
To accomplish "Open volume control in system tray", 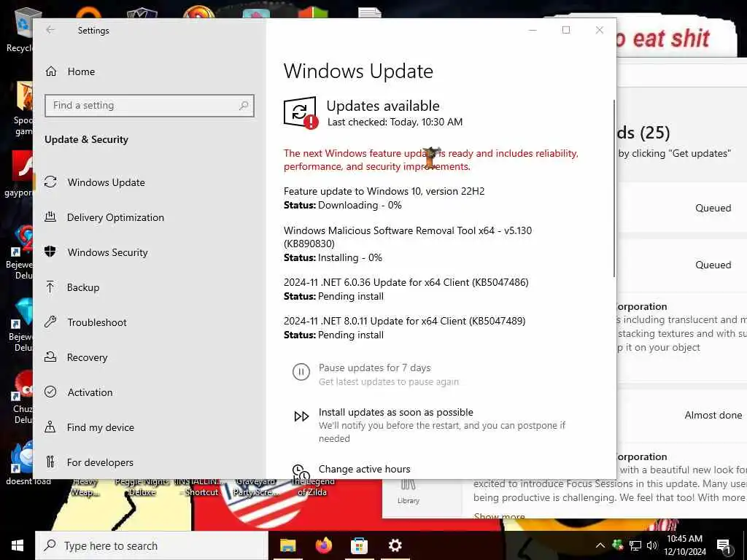I will click(x=651, y=545).
